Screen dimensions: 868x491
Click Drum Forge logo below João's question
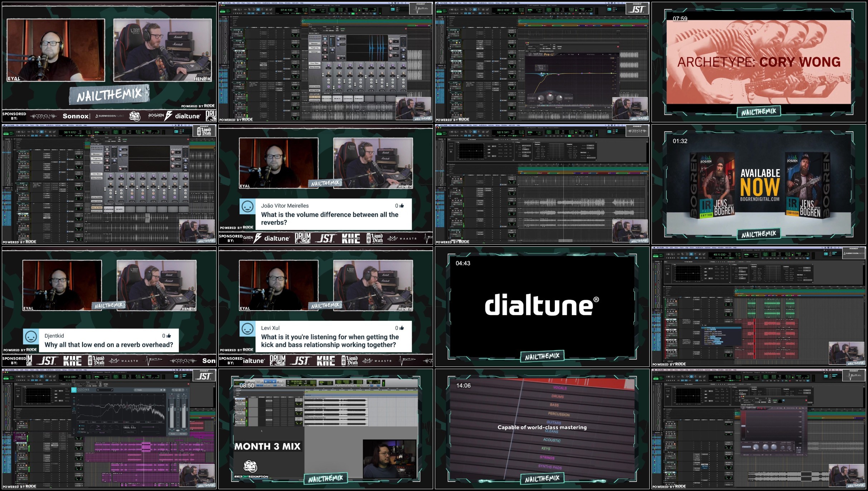[x=303, y=238]
